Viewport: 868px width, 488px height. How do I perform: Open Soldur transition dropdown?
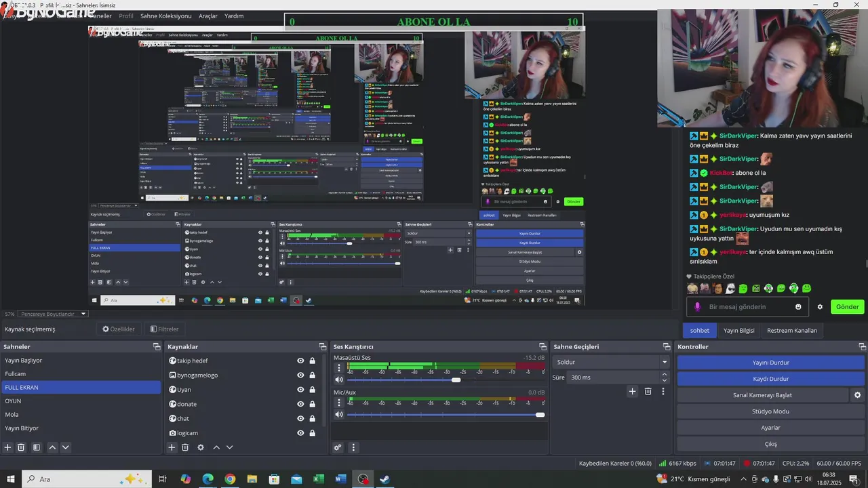coord(610,362)
